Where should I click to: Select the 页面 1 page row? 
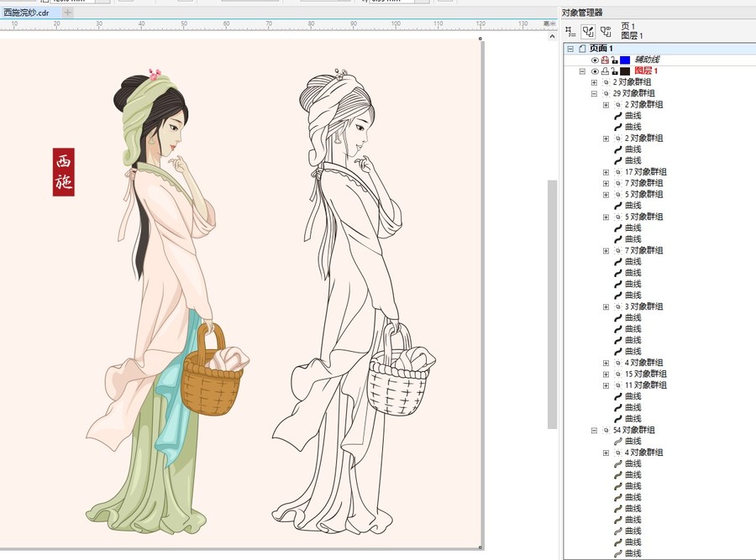pyautogui.click(x=659, y=48)
